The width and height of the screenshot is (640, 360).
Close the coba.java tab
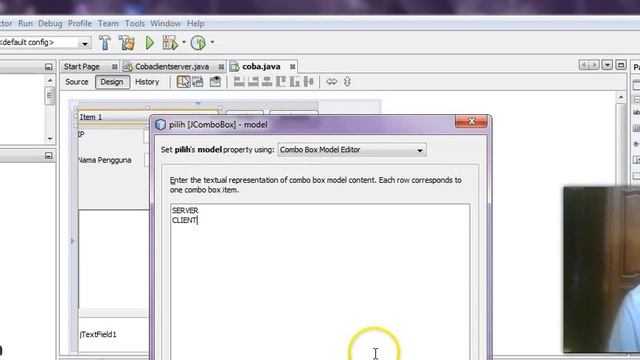coord(293,67)
